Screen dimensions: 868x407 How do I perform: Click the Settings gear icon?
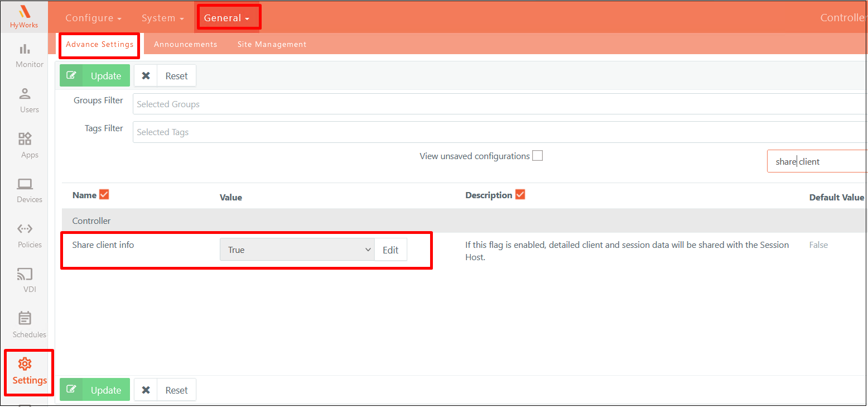(x=25, y=365)
